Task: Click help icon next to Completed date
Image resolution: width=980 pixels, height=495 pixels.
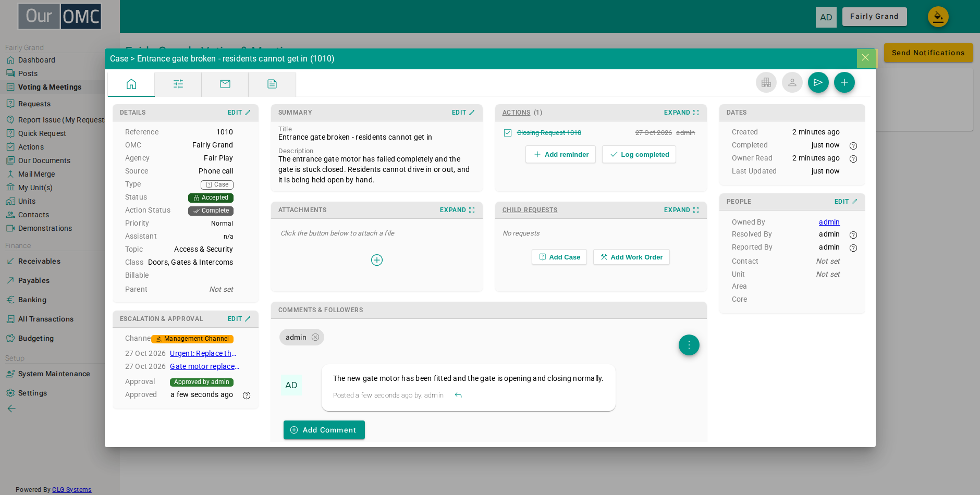Action: tap(853, 146)
